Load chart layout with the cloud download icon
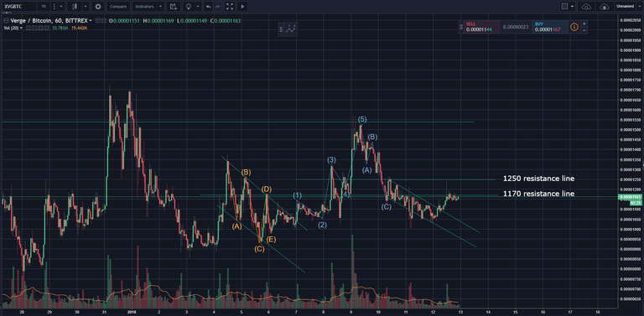This screenshot has height=316, width=644. point(585,7)
